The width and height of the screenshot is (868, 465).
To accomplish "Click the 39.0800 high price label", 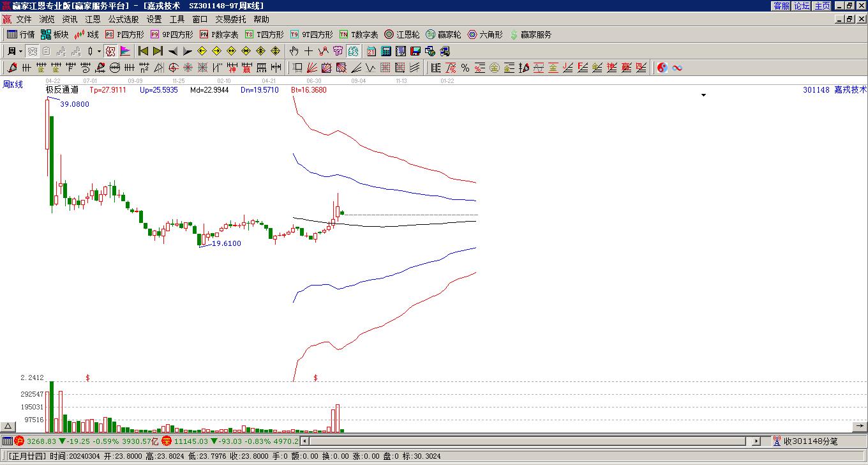I will pos(75,104).
